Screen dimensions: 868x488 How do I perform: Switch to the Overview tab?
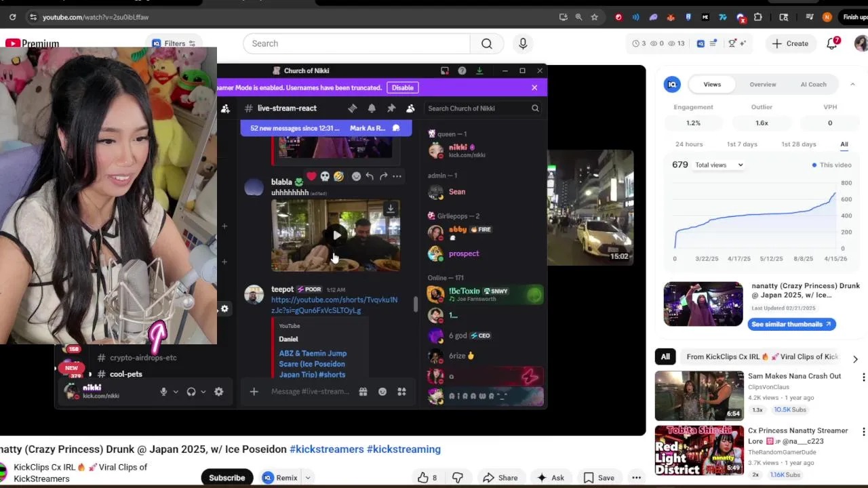pyautogui.click(x=762, y=85)
